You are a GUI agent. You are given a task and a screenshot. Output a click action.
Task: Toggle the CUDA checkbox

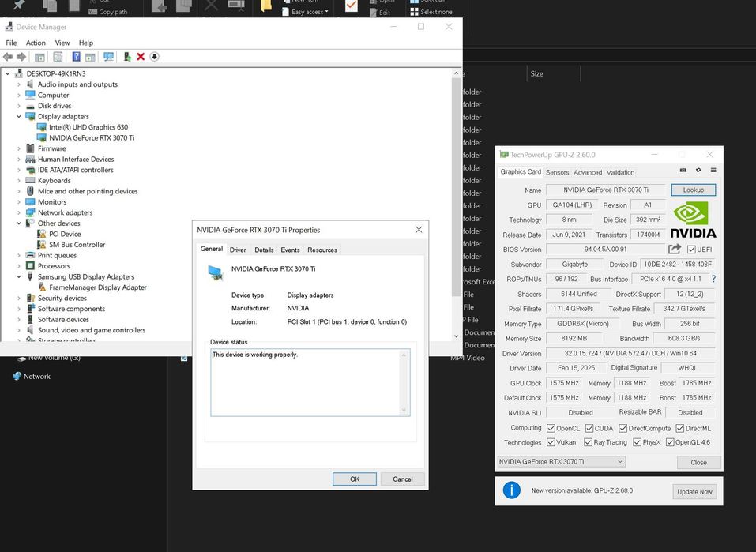point(589,428)
